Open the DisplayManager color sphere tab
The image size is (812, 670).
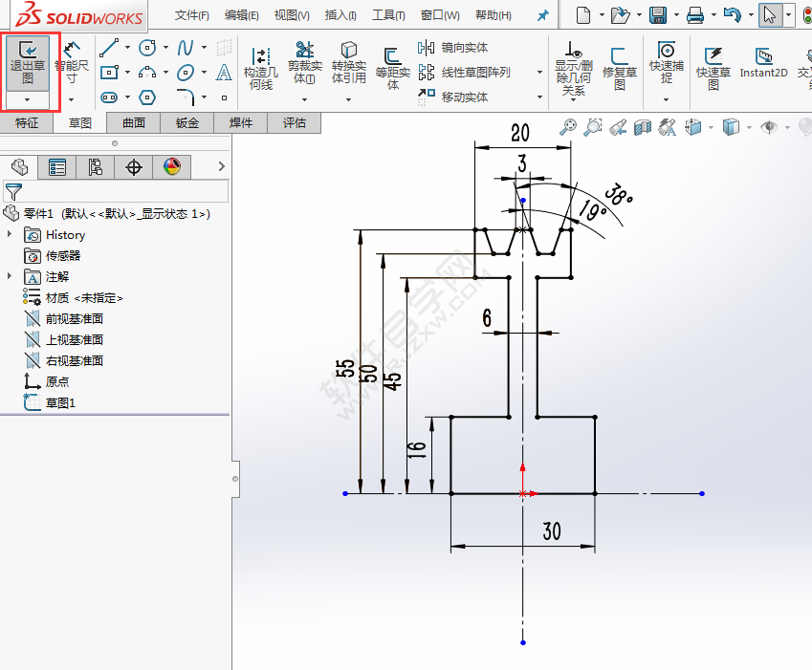tap(172, 167)
